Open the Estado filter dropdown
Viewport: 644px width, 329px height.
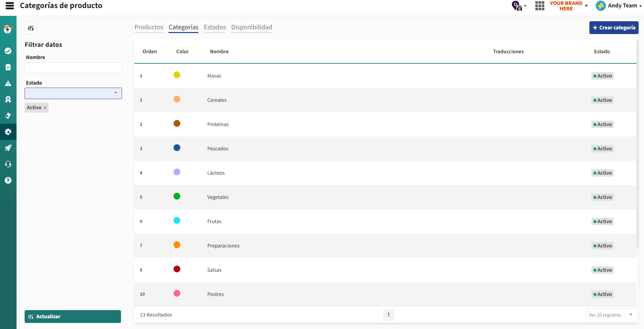point(73,93)
